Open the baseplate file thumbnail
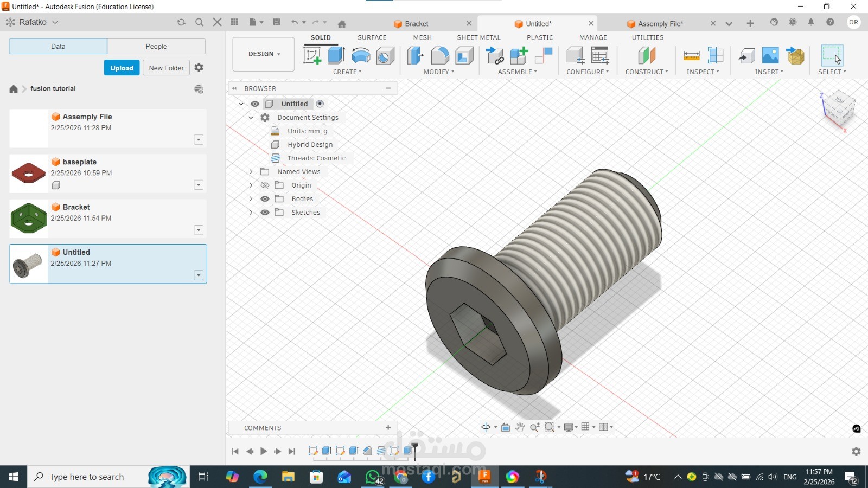 (29, 174)
